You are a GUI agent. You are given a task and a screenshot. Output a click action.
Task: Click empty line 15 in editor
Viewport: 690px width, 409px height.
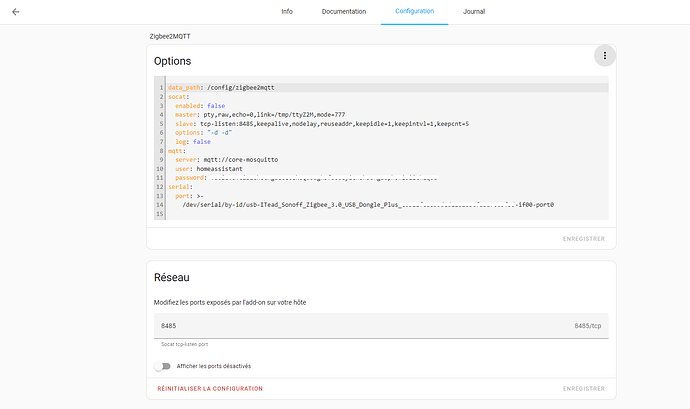coord(387,214)
